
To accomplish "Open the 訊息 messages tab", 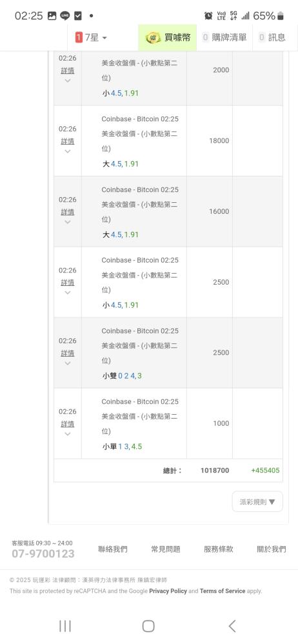I will (272, 38).
